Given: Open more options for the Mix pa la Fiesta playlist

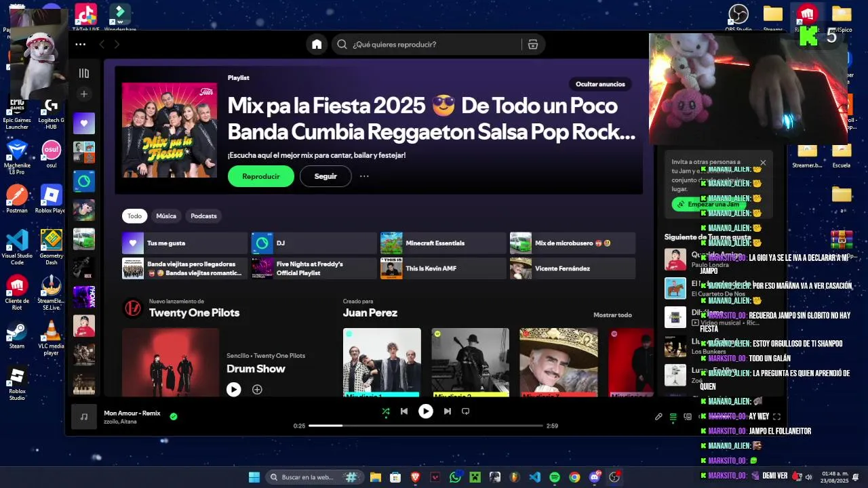Looking at the screenshot, I should [x=364, y=176].
